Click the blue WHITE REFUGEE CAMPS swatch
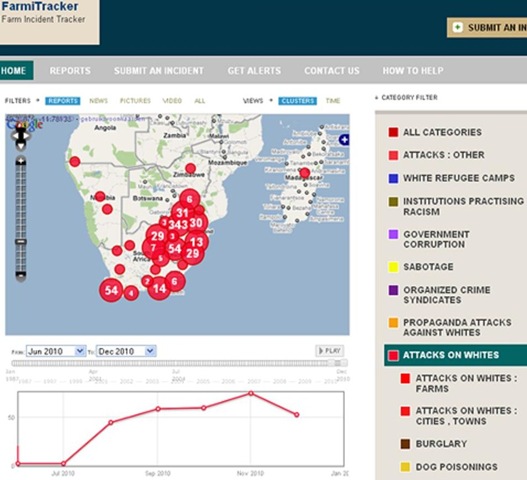The width and height of the screenshot is (527, 480). click(393, 178)
